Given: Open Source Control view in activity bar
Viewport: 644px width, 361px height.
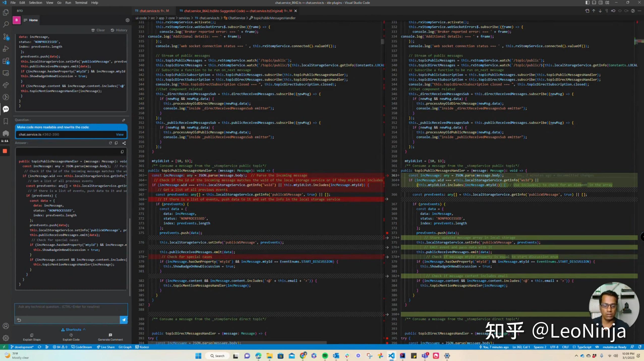Looking at the screenshot, I should pos(6,37).
